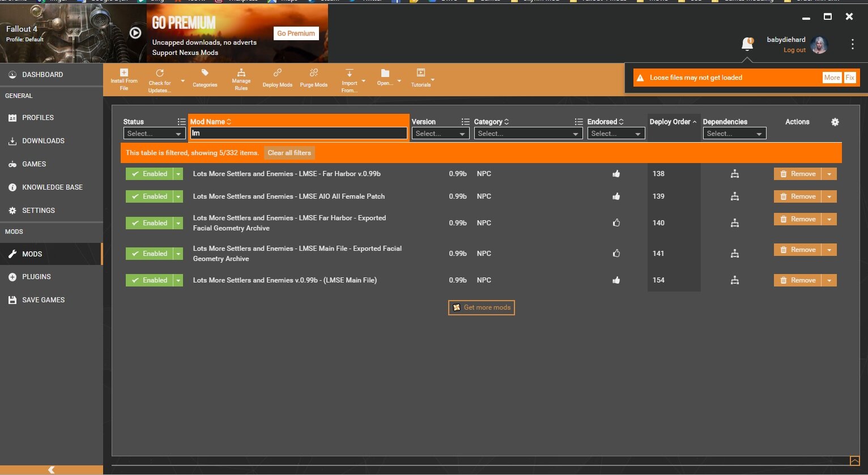
Task: Click Log out link
Action: point(794,50)
